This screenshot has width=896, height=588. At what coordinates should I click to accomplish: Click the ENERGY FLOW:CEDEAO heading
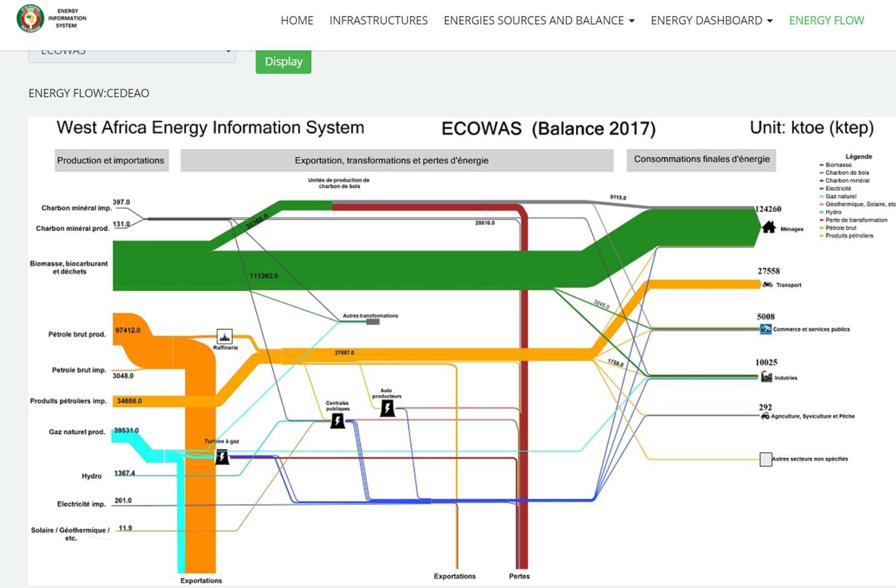89,93
